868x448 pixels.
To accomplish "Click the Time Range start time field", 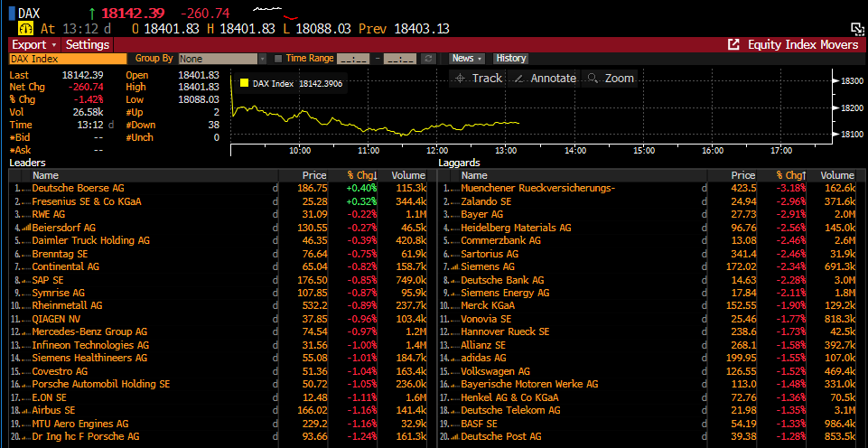I will (353, 59).
